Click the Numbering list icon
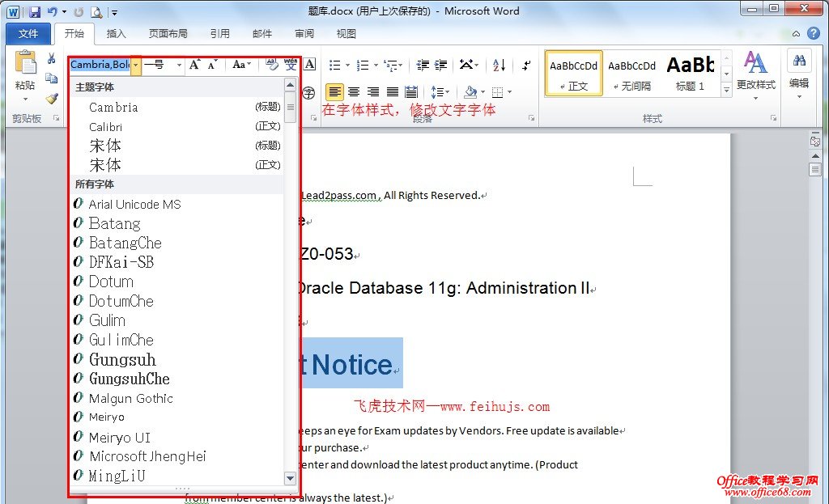 [x=363, y=65]
